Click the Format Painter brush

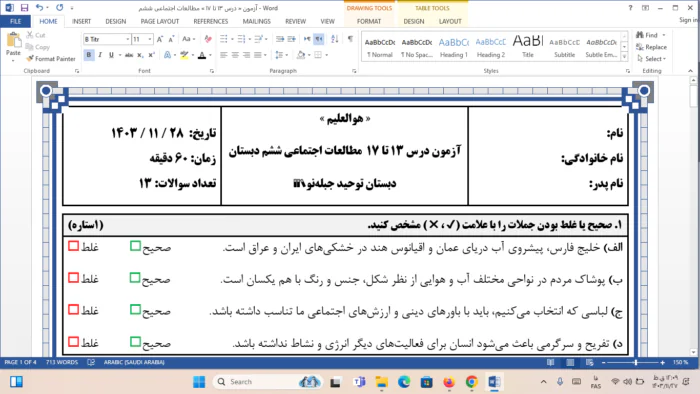click(x=50, y=58)
